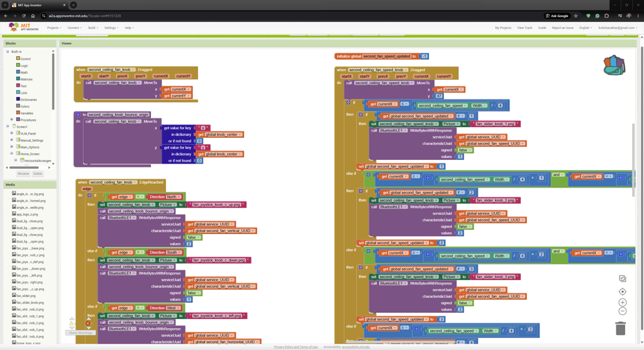Click the Delete button in Blocks panel
Screen dimensions: 644x350
pos(37,174)
